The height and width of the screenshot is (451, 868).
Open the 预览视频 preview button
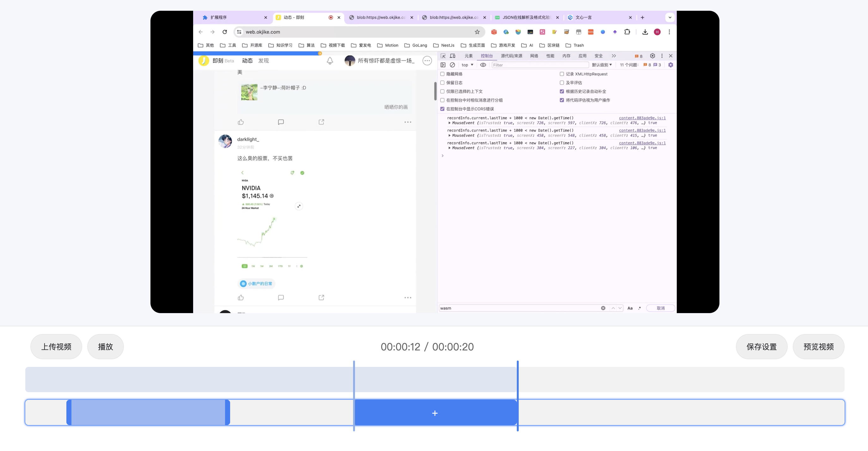(818, 347)
